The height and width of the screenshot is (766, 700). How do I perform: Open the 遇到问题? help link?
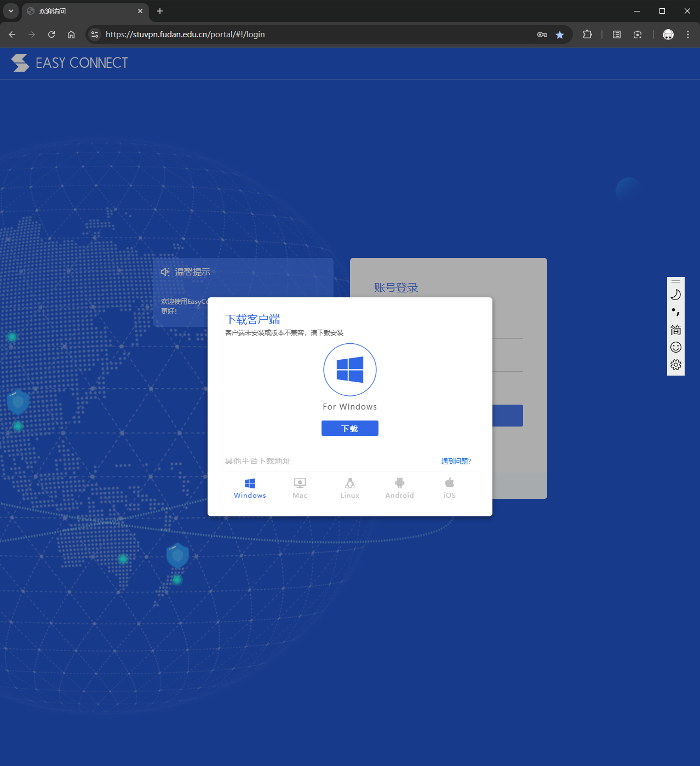pos(456,462)
